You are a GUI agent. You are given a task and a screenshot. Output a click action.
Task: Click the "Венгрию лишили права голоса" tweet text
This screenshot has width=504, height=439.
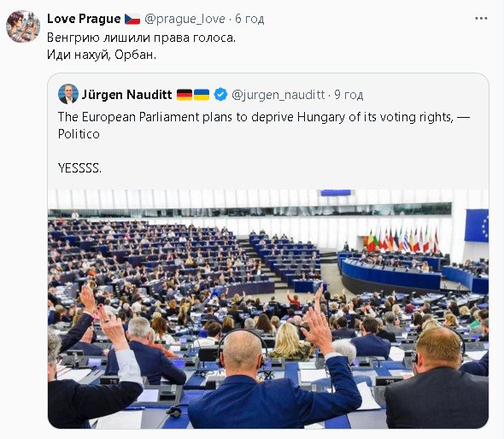(142, 38)
